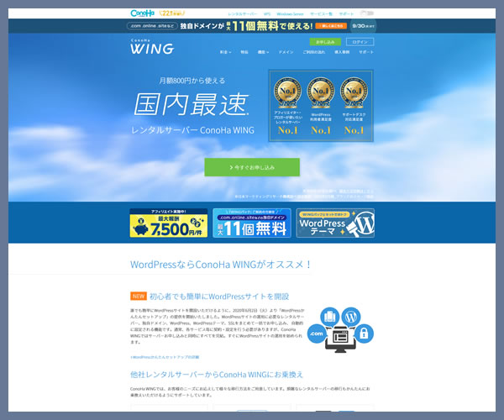
Task: Expand the 機能 dropdown menu
Action: tap(263, 52)
